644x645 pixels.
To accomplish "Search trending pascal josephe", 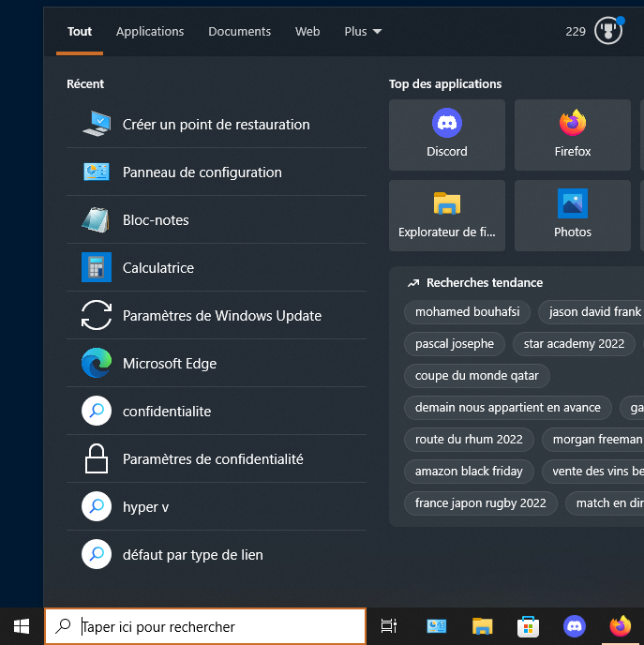I will (x=455, y=343).
